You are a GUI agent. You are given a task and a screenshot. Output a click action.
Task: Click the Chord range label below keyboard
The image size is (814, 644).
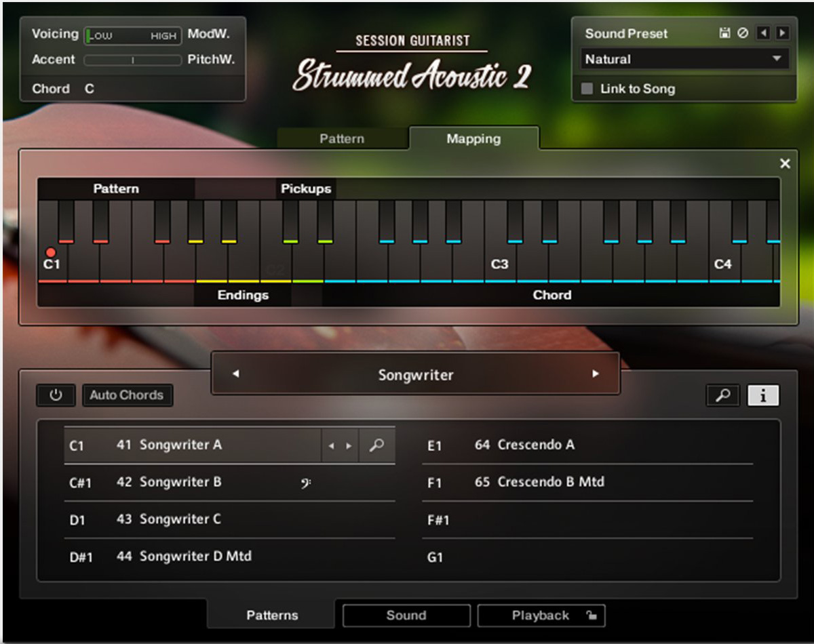[551, 295]
